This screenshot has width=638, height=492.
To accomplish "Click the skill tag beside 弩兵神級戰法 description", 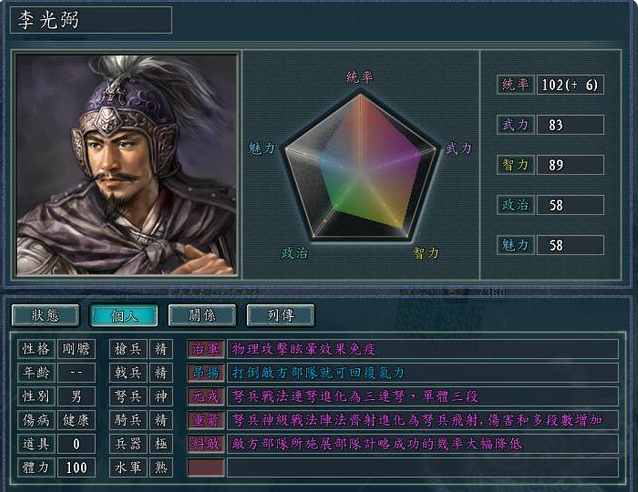I will point(206,420).
